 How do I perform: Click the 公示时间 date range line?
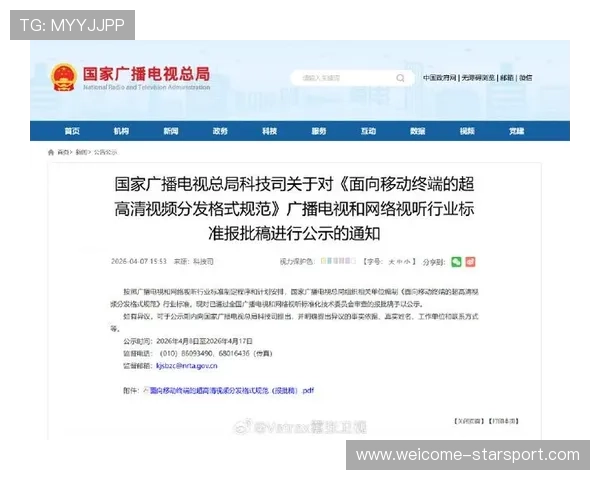(x=188, y=341)
